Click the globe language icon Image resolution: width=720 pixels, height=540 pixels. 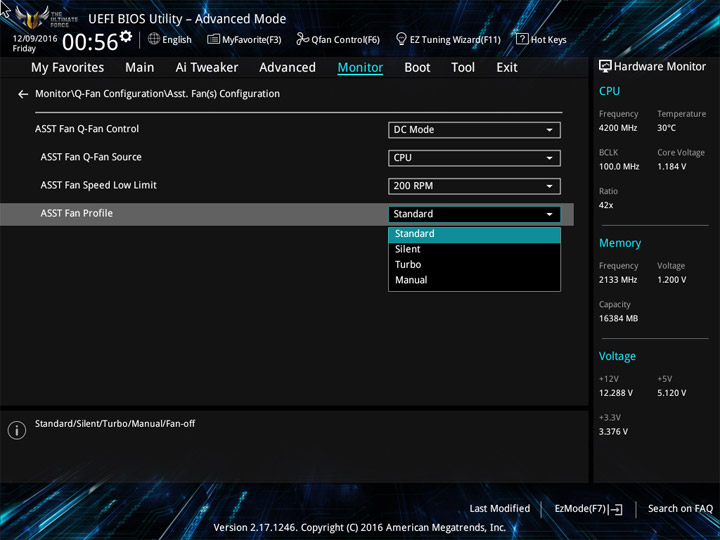click(154, 39)
